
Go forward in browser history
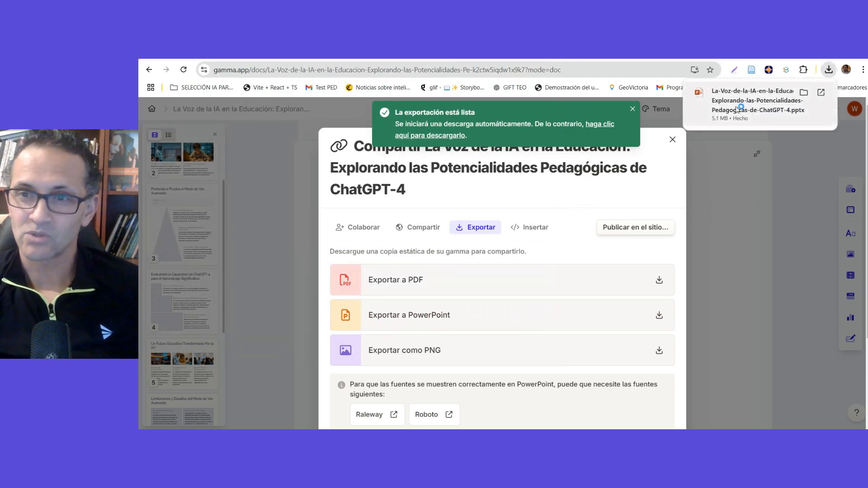166,70
